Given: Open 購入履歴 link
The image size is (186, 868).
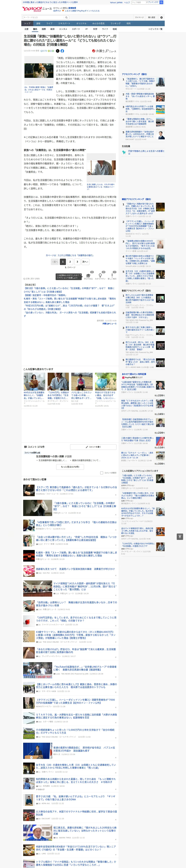Looking at the screenshot, I should pos(152,17).
